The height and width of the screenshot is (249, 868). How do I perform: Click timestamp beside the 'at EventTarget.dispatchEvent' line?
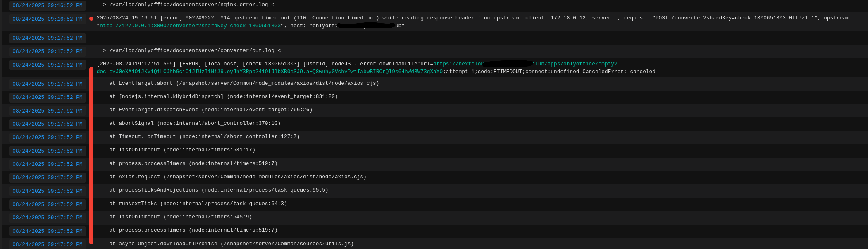(x=48, y=111)
